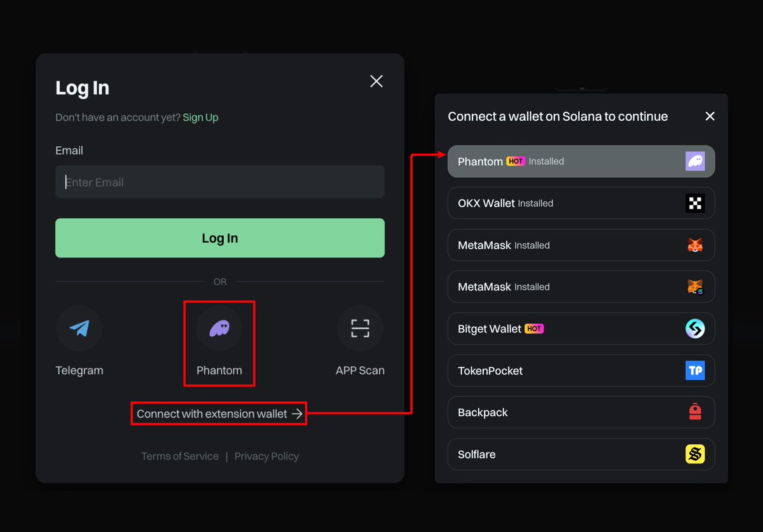Choose Bitget Wallet from the list
This screenshot has height=532, width=763.
581,329
